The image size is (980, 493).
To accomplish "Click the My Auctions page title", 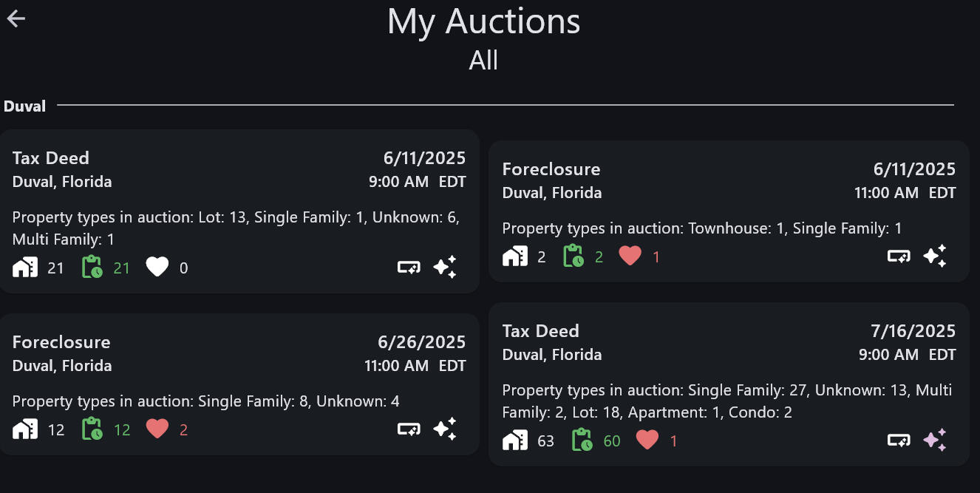I will [483, 21].
